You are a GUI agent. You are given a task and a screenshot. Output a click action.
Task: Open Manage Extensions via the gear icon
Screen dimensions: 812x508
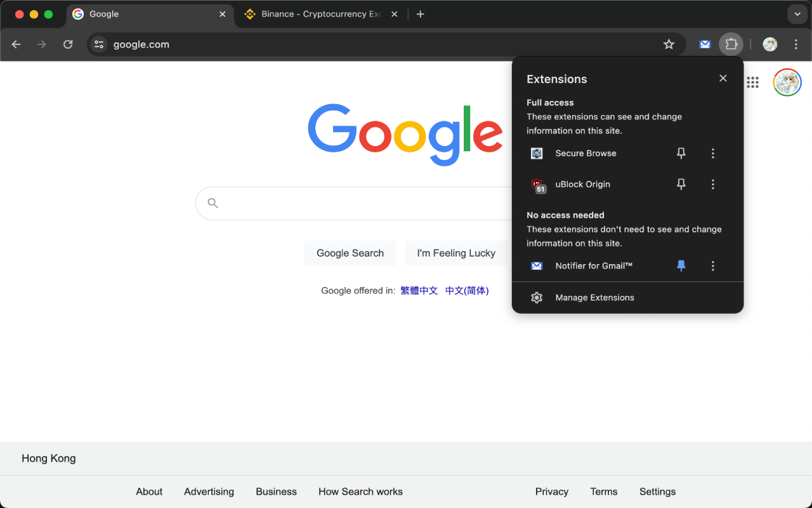click(537, 297)
